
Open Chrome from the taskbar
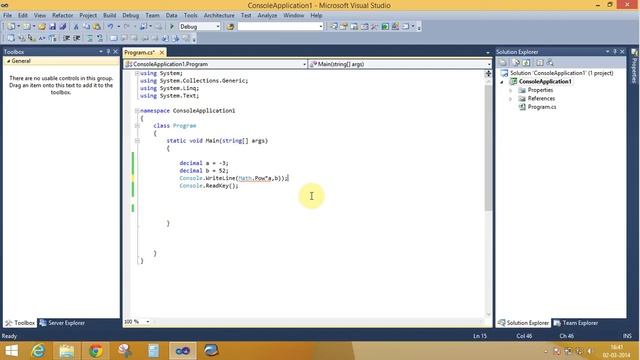[96, 351]
